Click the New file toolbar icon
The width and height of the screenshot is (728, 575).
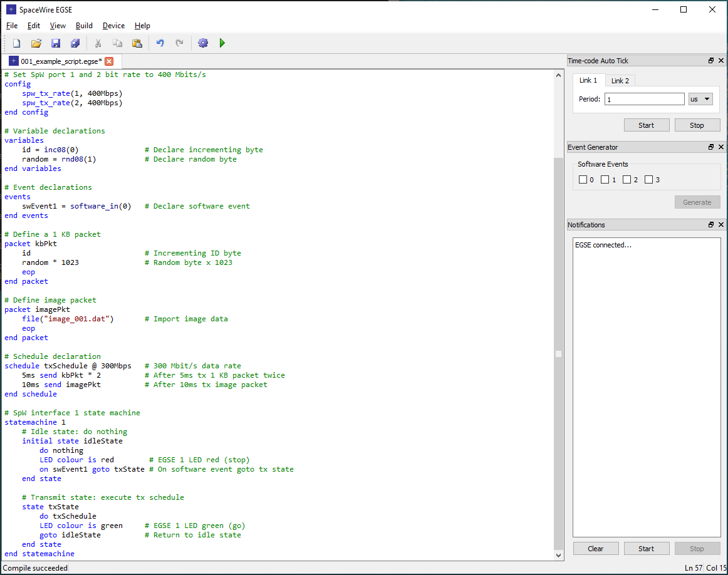[17, 43]
